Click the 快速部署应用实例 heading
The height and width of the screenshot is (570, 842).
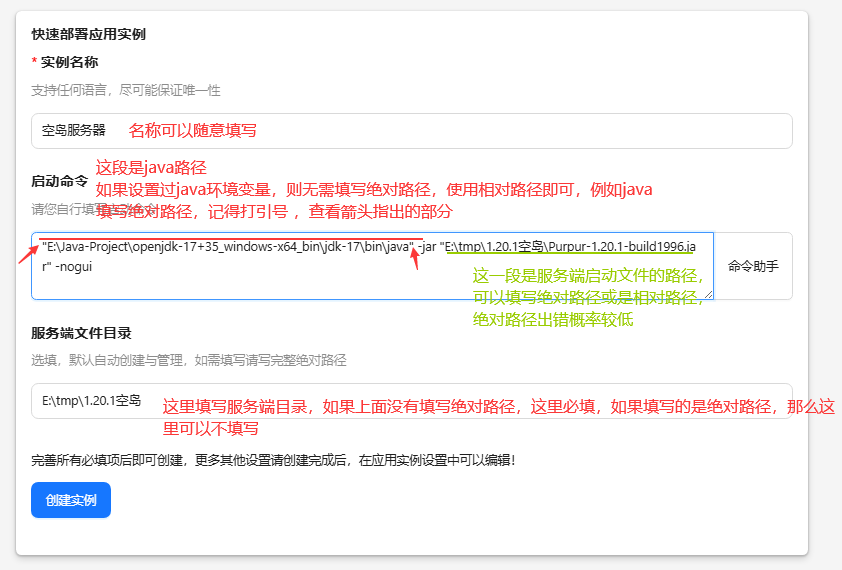[88, 34]
